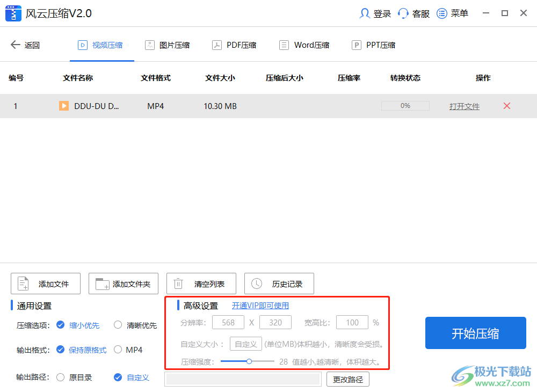
Task: Click the orange video icon of DDU-DU file
Action: pos(64,106)
